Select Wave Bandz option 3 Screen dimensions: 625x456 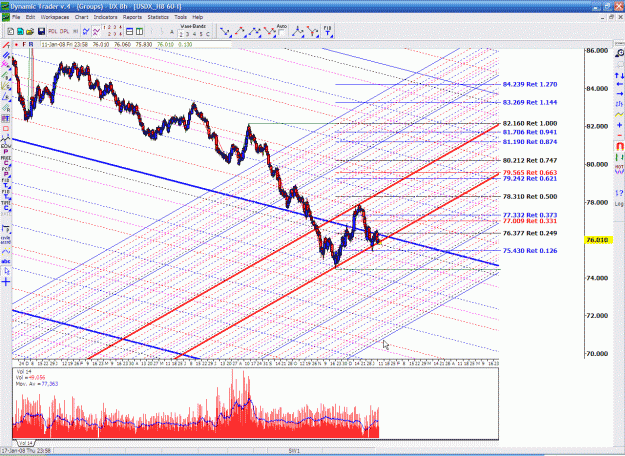coord(187,35)
